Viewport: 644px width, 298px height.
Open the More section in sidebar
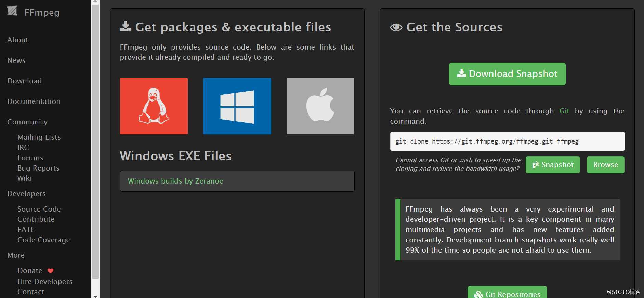16,255
